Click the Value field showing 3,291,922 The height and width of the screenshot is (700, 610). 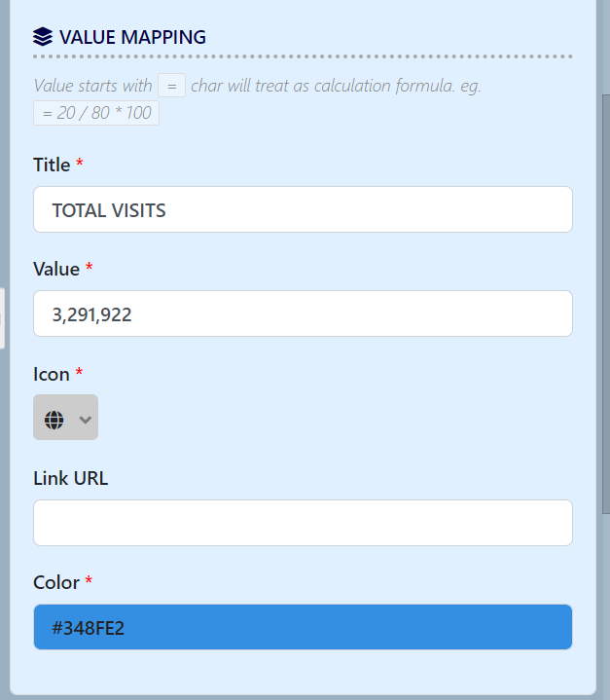tap(303, 314)
